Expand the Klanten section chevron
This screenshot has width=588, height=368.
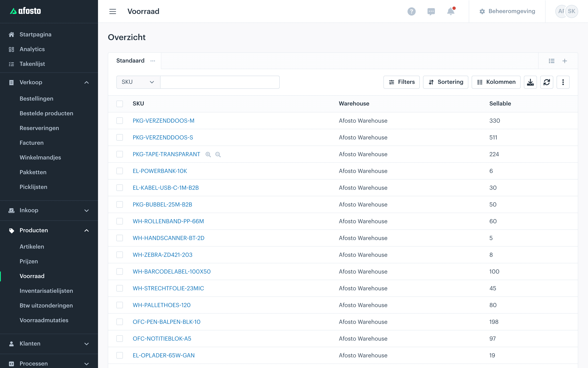click(87, 344)
